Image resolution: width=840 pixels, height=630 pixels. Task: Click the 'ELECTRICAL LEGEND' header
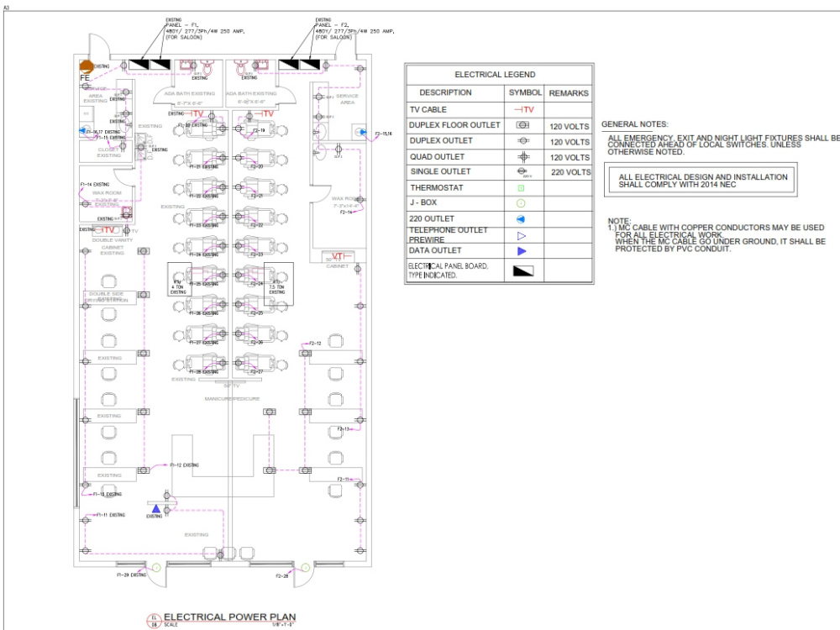(495, 75)
